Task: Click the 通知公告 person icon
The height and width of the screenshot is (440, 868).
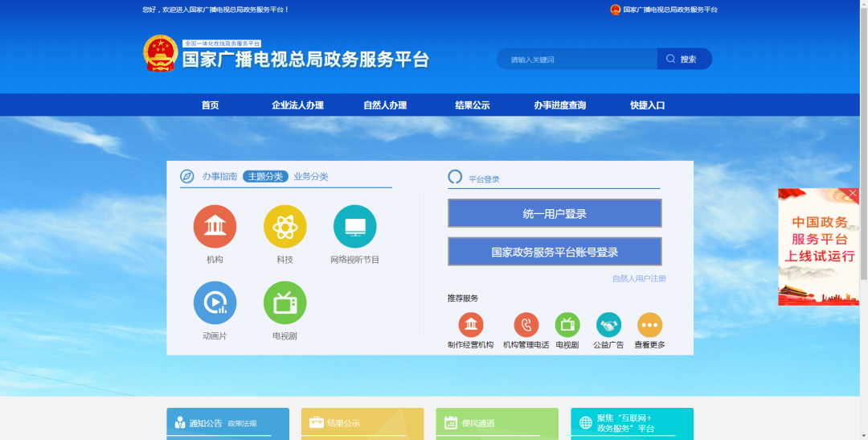Action: click(180, 423)
